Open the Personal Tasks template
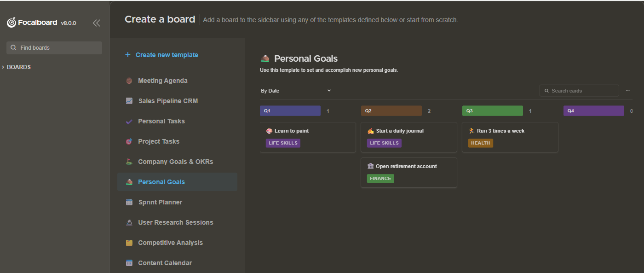The height and width of the screenshot is (273, 644). pos(161,121)
